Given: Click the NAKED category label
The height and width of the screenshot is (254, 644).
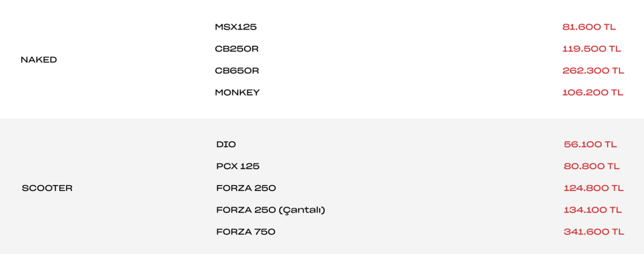Looking at the screenshot, I should 39,60.
